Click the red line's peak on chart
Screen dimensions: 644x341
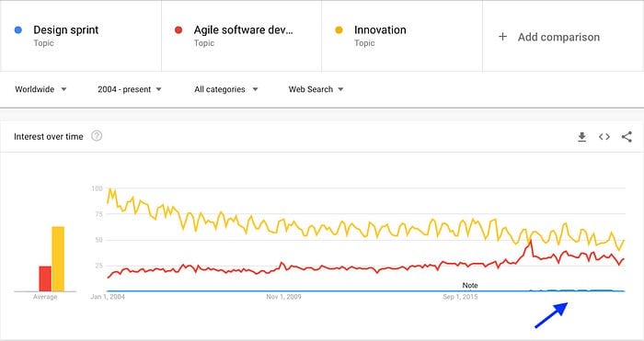click(x=531, y=241)
